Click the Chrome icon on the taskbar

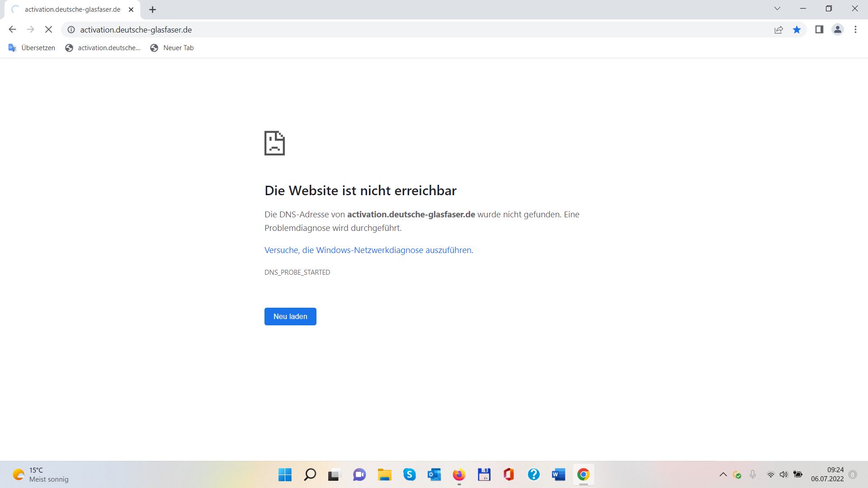coord(583,475)
